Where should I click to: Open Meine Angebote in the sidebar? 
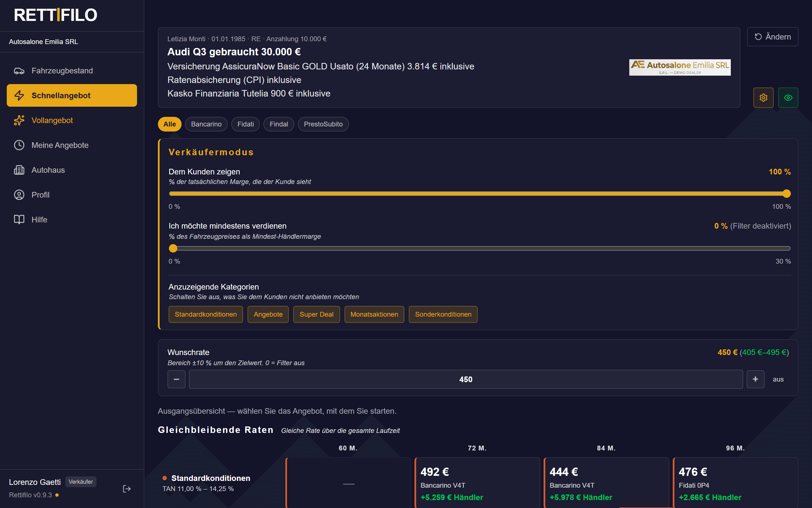[x=72, y=145]
